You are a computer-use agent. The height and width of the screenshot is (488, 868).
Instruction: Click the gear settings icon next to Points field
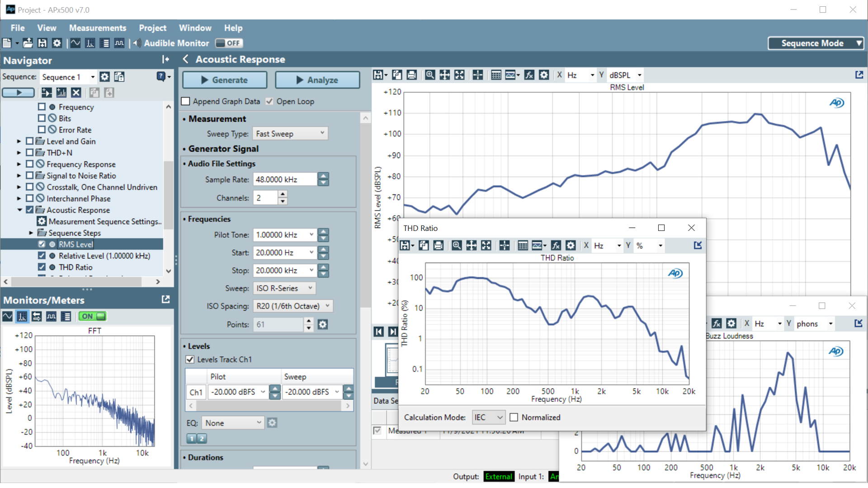322,324
